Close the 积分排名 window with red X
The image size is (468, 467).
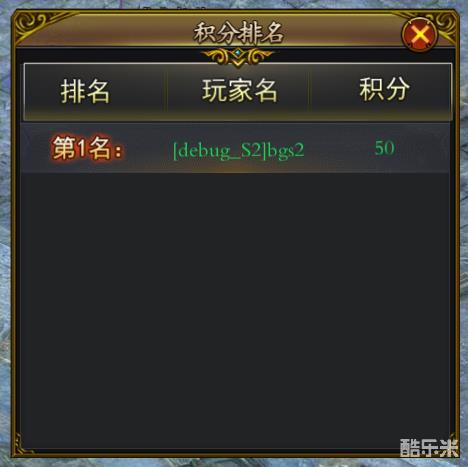click(420, 34)
